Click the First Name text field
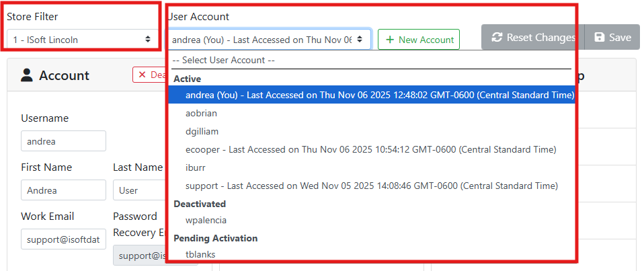644x271 pixels. coord(63,190)
